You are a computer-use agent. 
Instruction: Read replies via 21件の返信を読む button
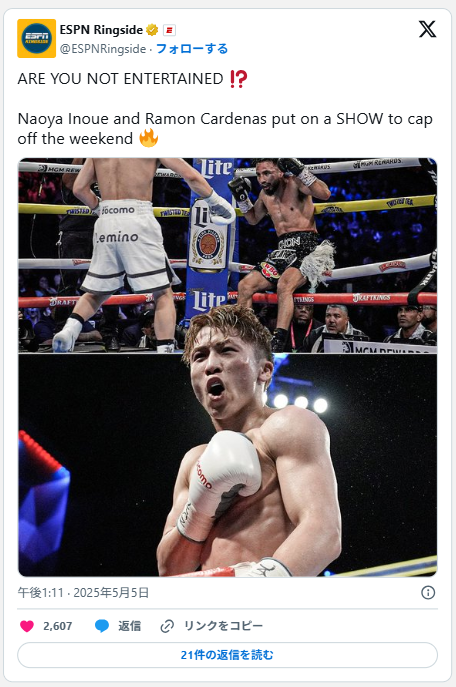coord(227,655)
